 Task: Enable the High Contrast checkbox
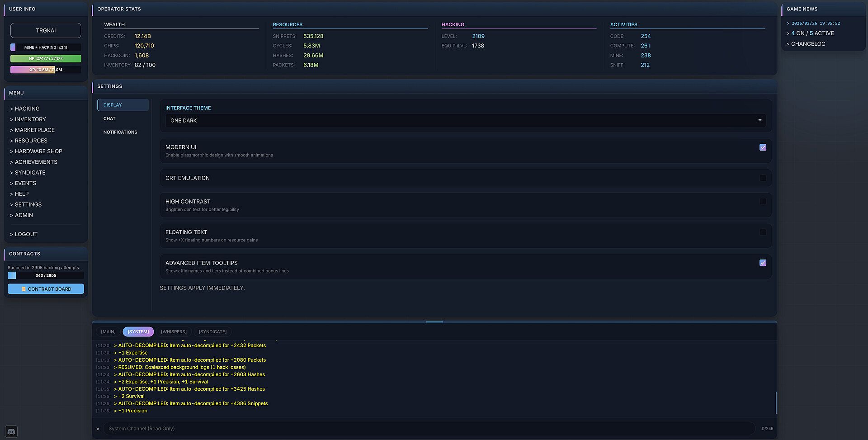(x=763, y=202)
